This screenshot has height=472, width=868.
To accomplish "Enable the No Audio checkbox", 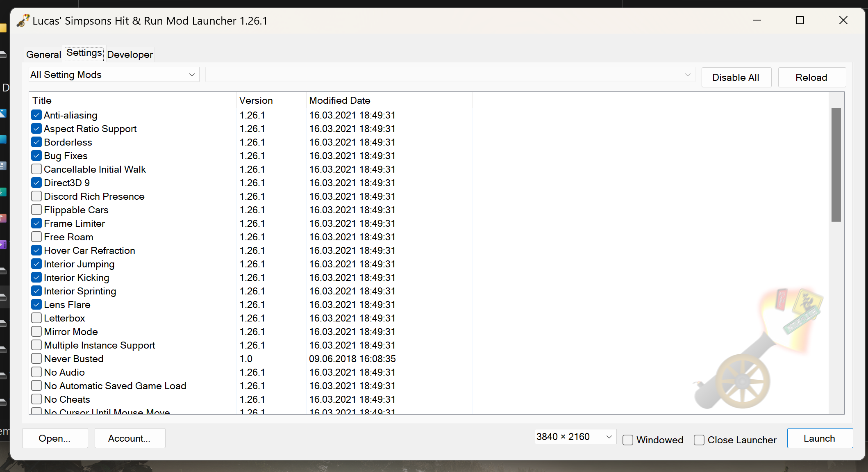I will [x=36, y=372].
